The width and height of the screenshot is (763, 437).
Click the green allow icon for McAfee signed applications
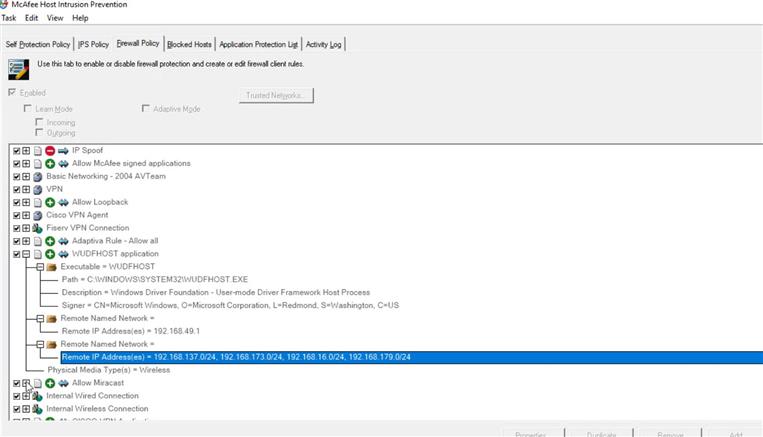pos(50,163)
